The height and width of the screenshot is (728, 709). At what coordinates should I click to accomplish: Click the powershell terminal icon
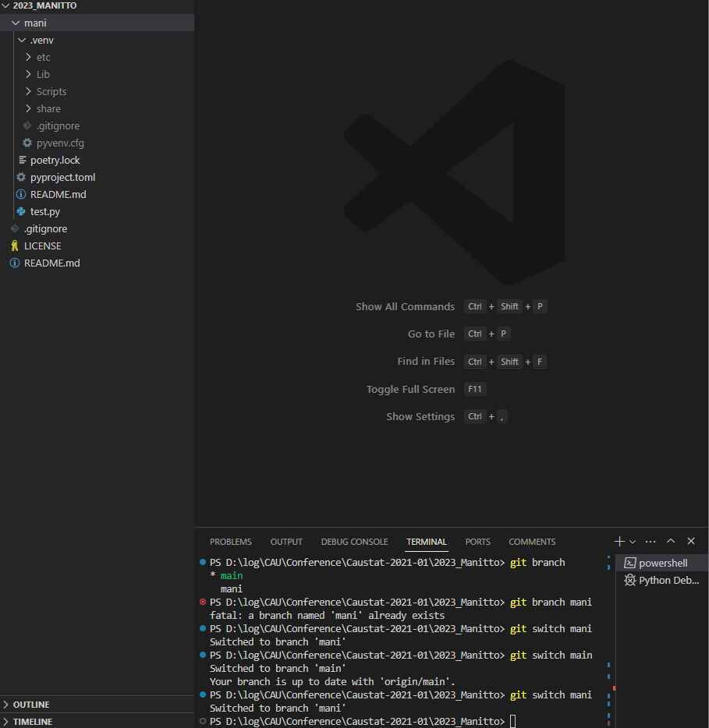tap(630, 564)
